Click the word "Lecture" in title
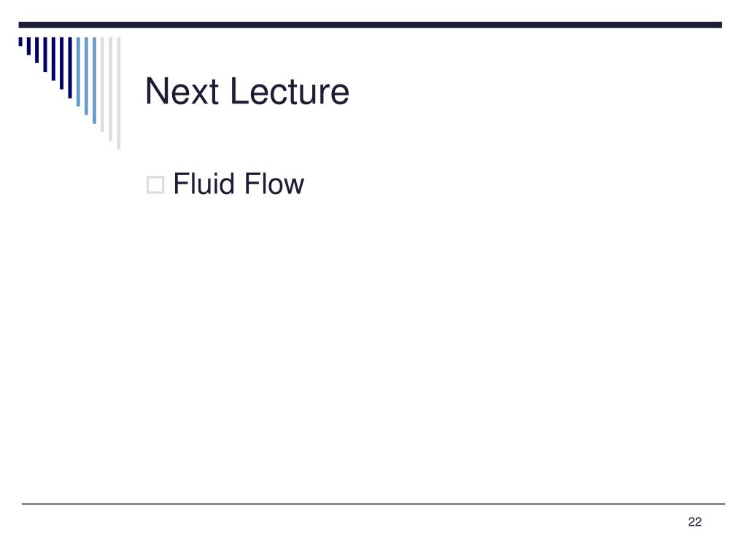 [x=290, y=91]
